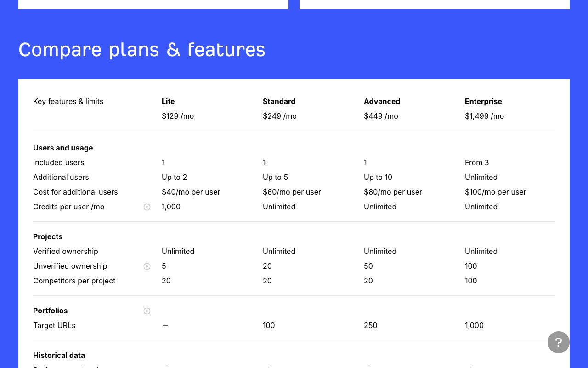
Task: Click the 50 Unverified ownership Advanced value
Action: click(x=368, y=266)
